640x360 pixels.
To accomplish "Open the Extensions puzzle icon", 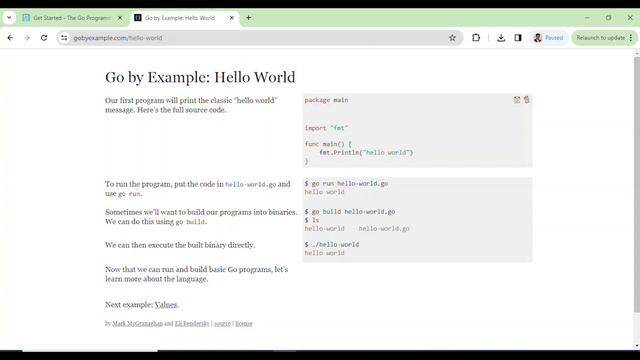I will point(476,38).
